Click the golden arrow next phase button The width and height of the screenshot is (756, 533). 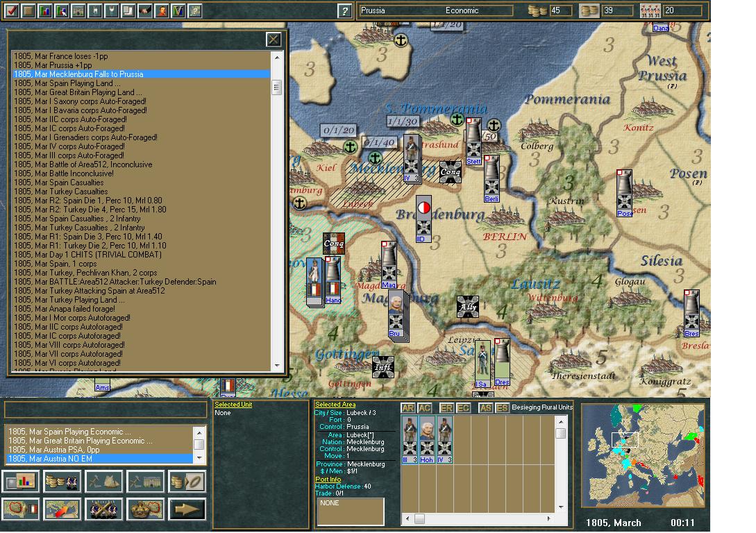[x=187, y=509]
